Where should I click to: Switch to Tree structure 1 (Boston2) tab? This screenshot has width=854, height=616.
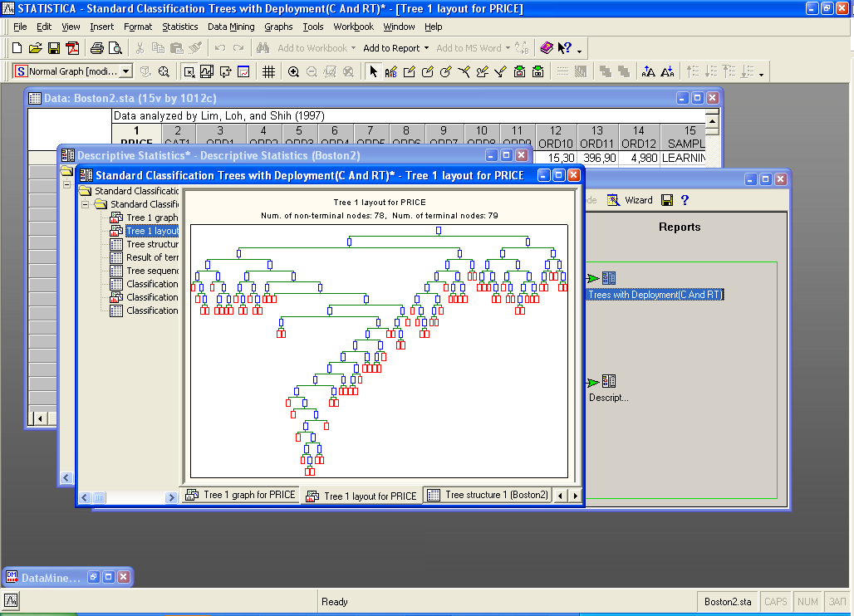point(488,495)
